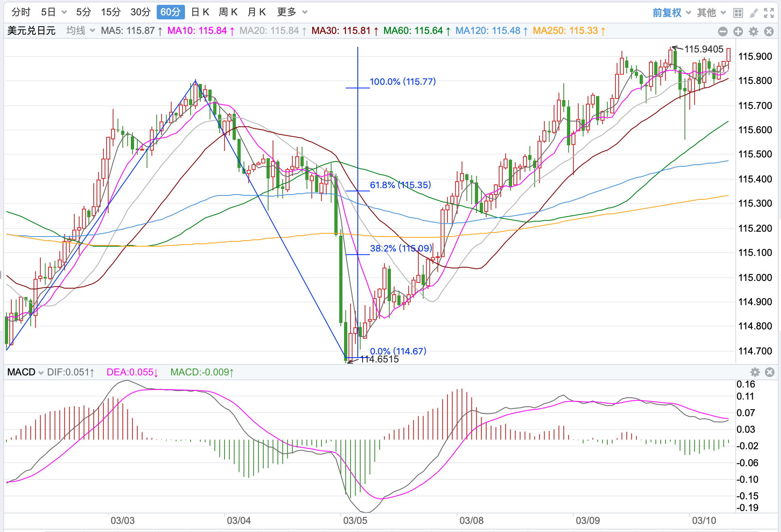Switch to the 15分 interval tab
Image resolution: width=781 pixels, height=532 pixels.
(x=111, y=12)
